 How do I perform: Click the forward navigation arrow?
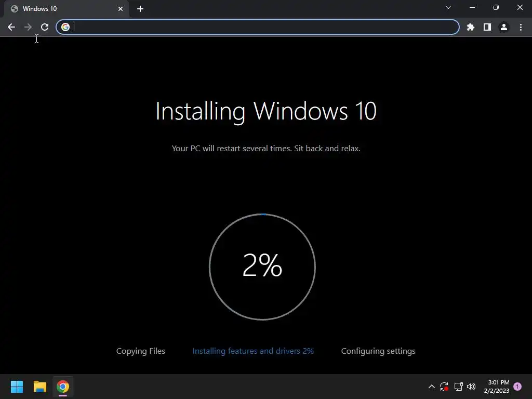28,27
